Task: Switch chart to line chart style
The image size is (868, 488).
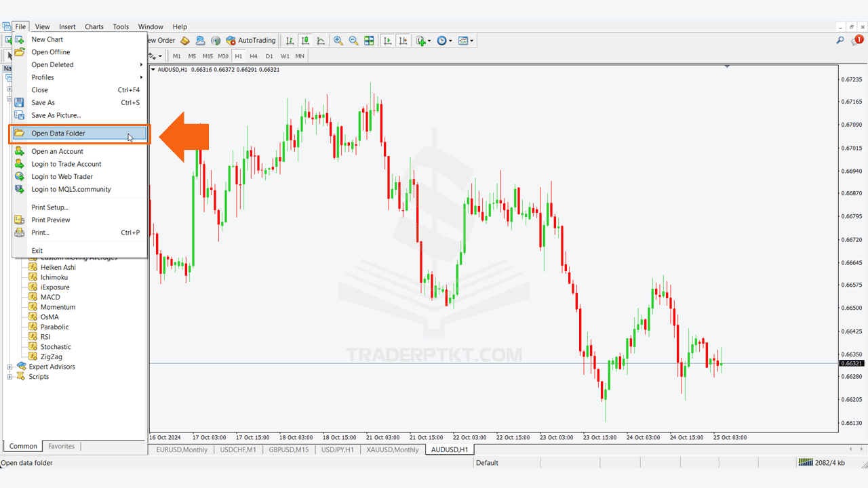Action: 321,41
